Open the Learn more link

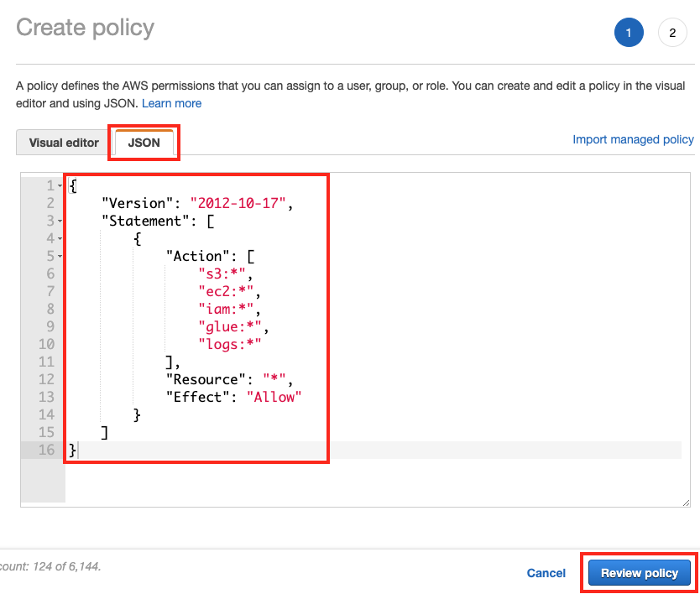171,103
